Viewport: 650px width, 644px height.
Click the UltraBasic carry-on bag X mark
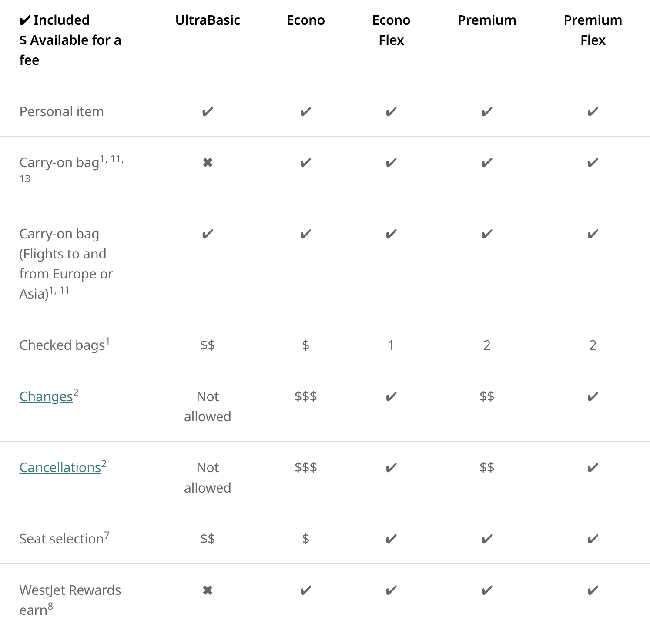coord(208,163)
